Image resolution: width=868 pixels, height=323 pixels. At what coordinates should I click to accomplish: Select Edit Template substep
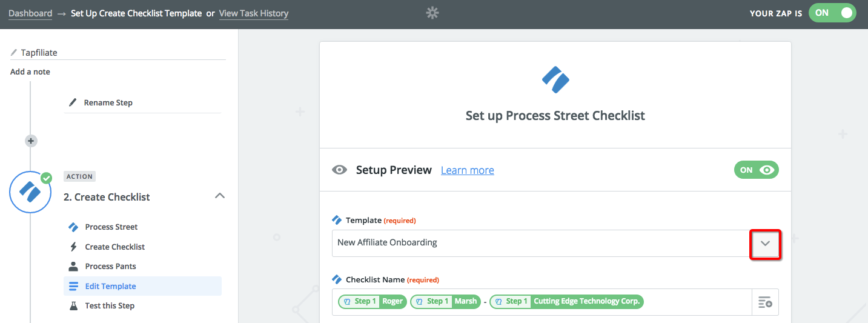click(x=142, y=286)
